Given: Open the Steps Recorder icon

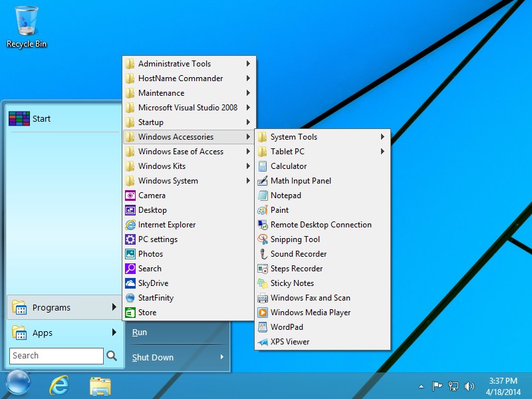Looking at the screenshot, I should coord(262,269).
